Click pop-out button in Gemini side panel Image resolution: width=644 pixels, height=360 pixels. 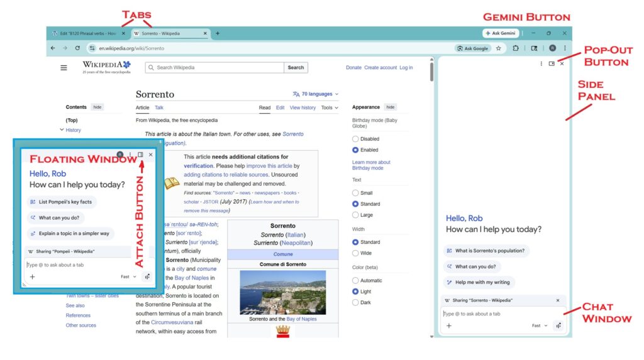tap(552, 63)
